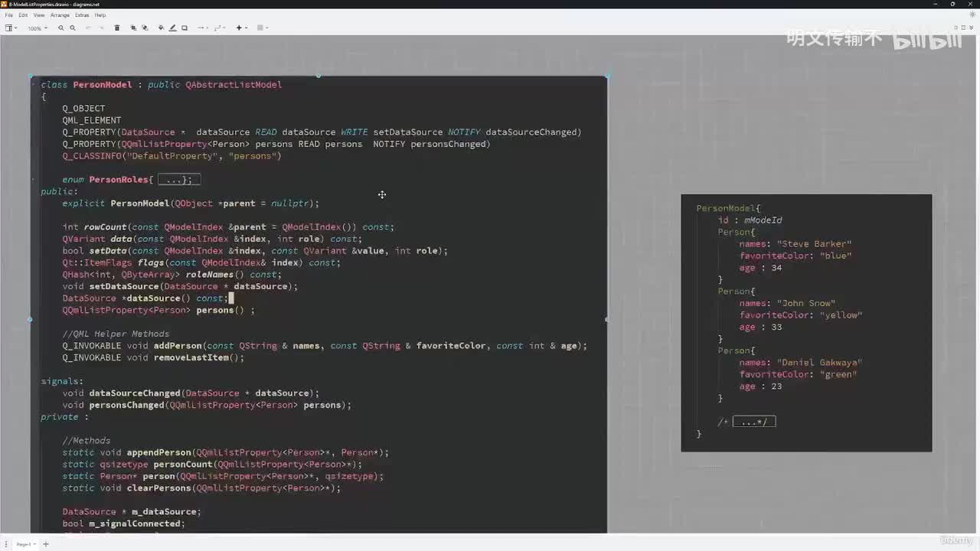Click the method name "rowCount"
The width and height of the screenshot is (980, 551).
tap(106, 227)
